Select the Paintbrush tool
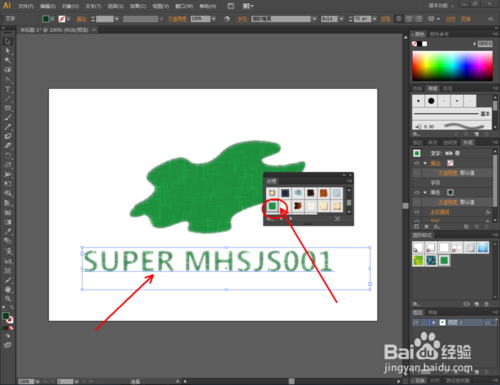Screen dimensions: 500x385 point(8,117)
